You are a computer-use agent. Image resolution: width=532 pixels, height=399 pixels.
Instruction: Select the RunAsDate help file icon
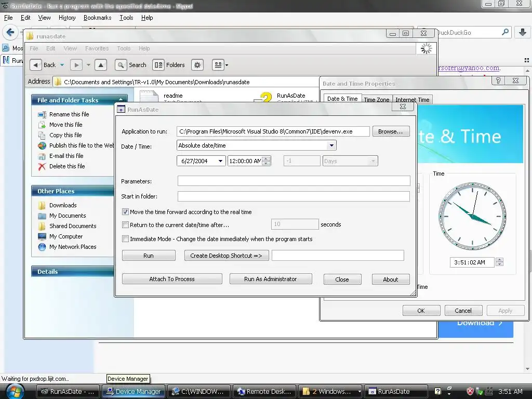pyautogui.click(x=263, y=97)
